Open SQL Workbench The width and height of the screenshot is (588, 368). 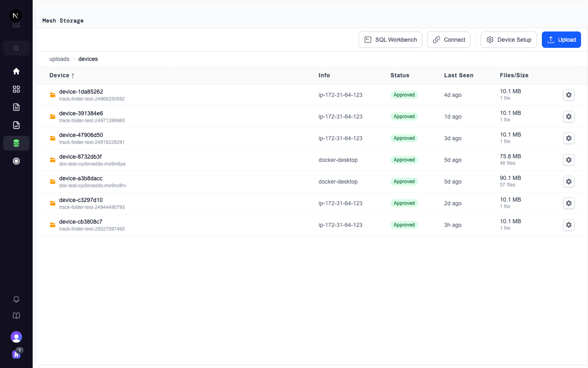[390, 40]
